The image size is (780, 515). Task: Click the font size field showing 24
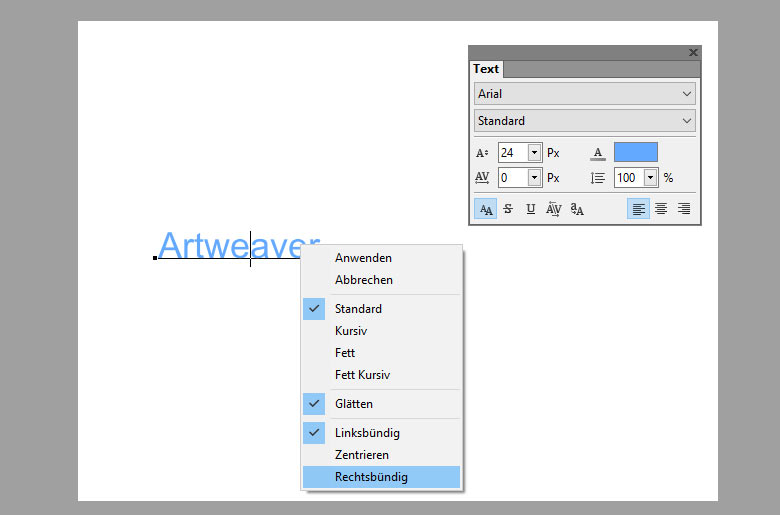[x=513, y=153]
